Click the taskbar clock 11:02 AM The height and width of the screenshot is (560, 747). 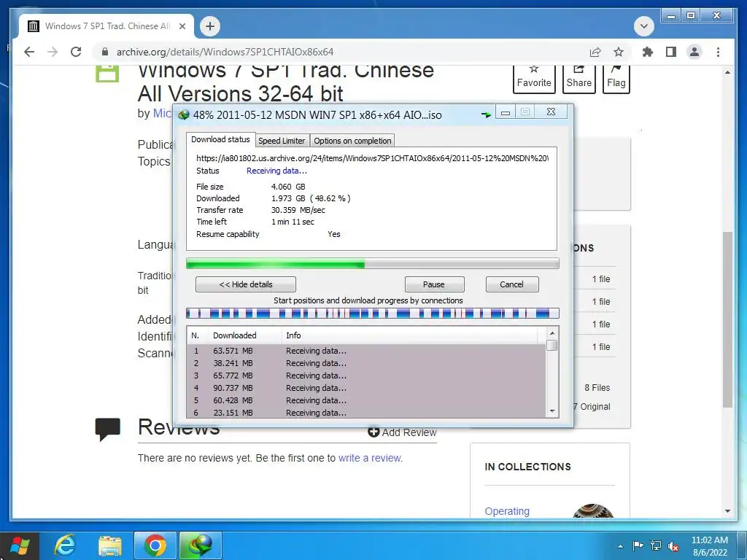click(710, 540)
